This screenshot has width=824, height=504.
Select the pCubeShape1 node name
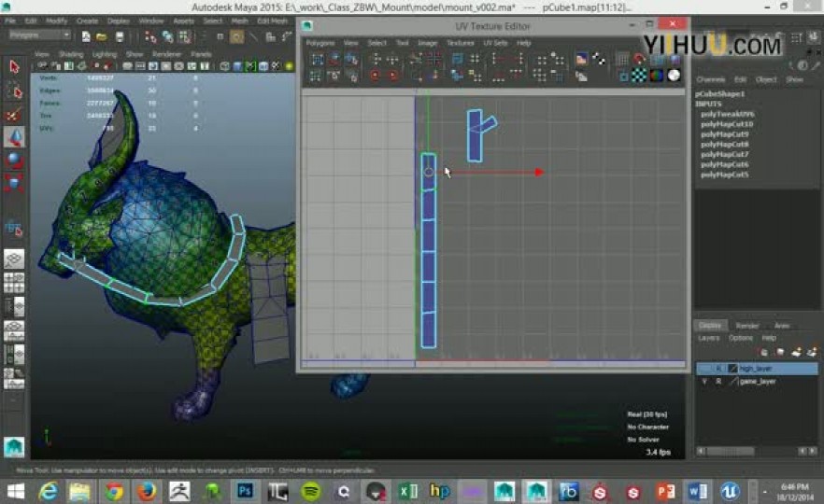(x=720, y=94)
